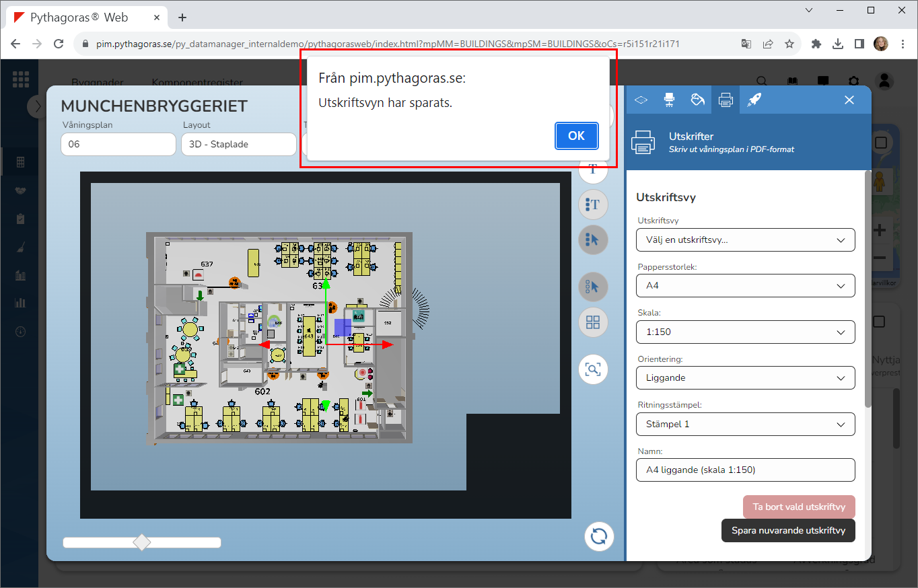Select the layers diamond icon tab
918x588 pixels.
641,100
